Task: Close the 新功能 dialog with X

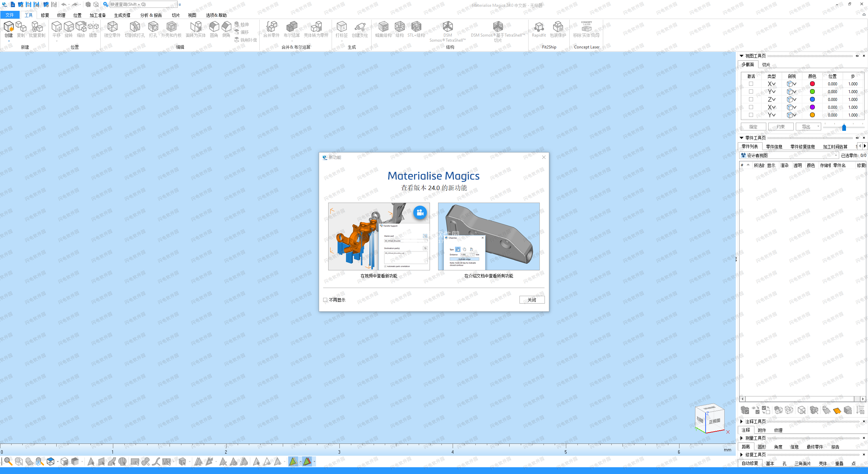Action: coord(544,157)
